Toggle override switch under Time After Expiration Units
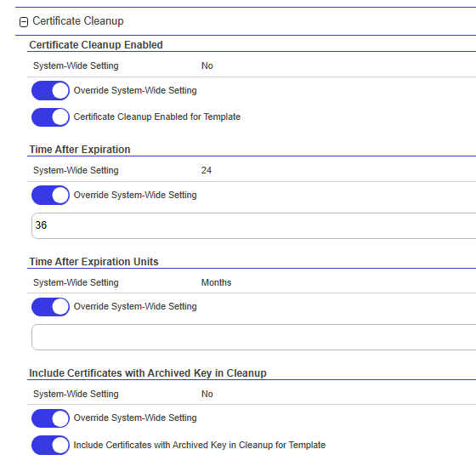476x466 pixels. pos(50,307)
